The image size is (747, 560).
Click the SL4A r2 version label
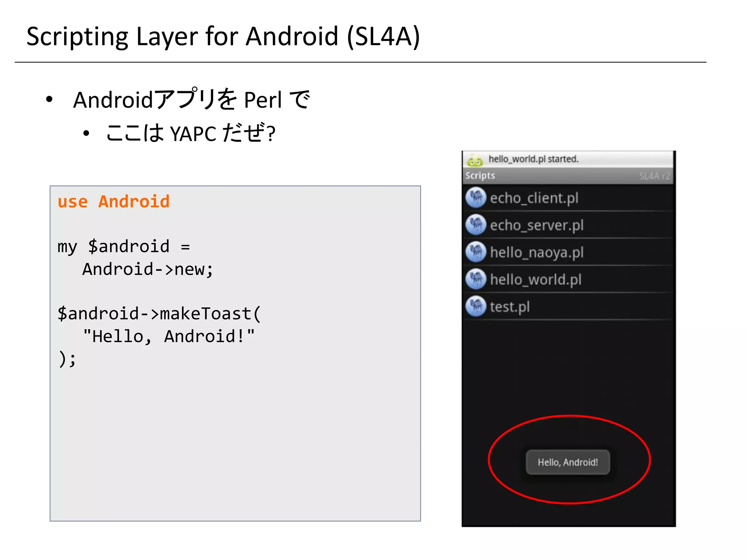pos(654,176)
